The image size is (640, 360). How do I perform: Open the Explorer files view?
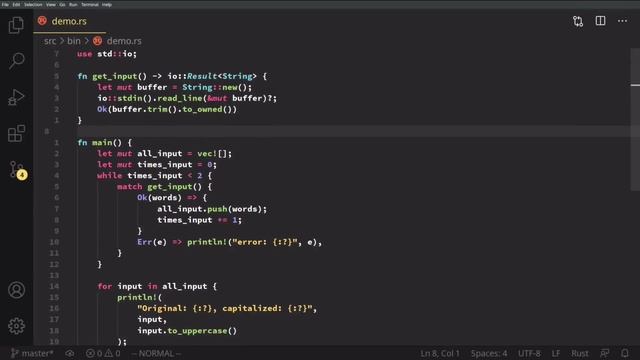[16, 25]
